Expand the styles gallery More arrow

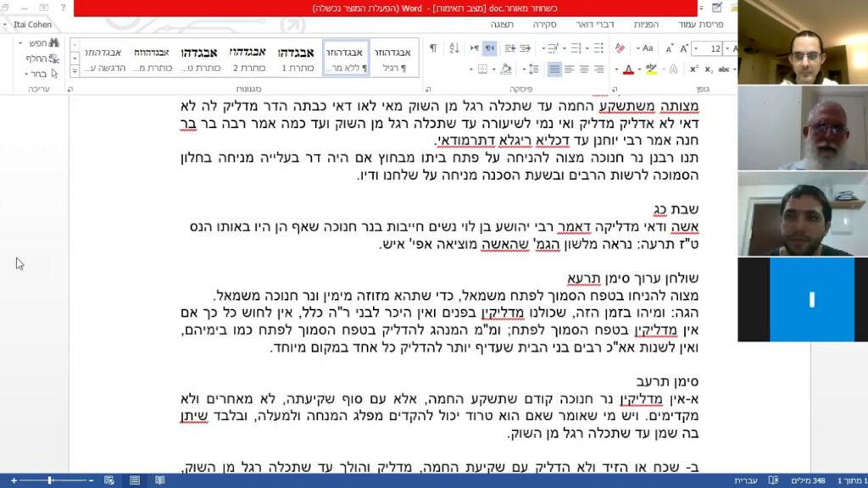click(x=75, y=71)
